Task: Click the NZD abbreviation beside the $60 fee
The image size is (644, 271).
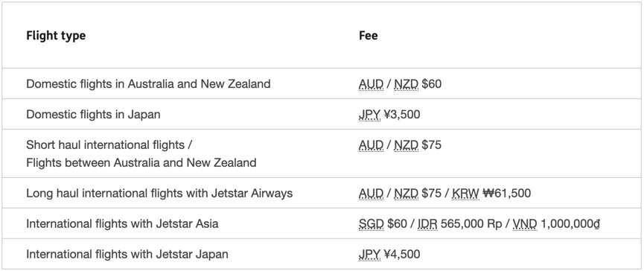Action: (407, 84)
